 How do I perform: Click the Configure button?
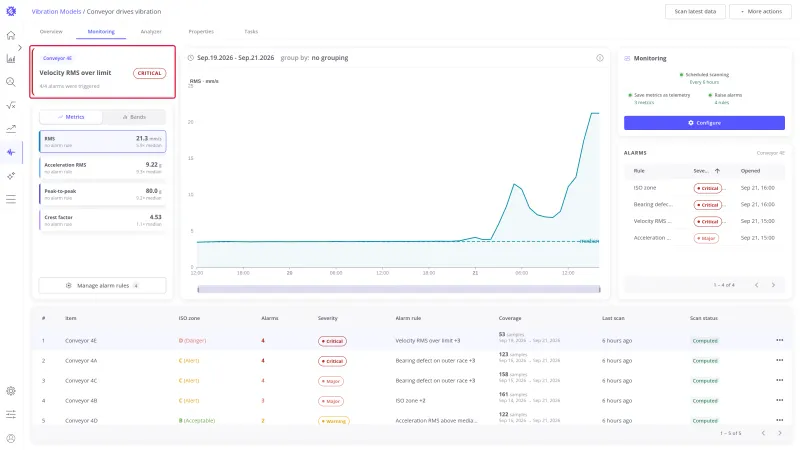(x=704, y=123)
